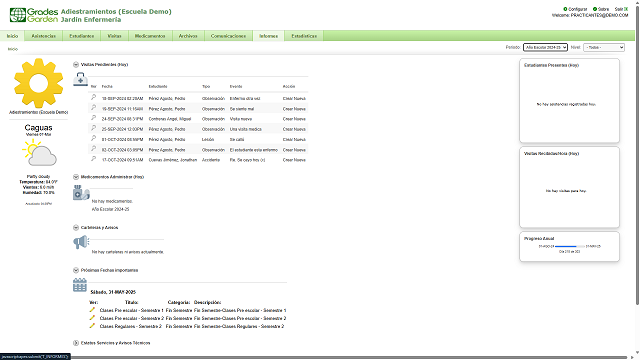Viewport: 640px width, 360px height.
Task: Open the Visitas tab
Action: tap(114, 36)
